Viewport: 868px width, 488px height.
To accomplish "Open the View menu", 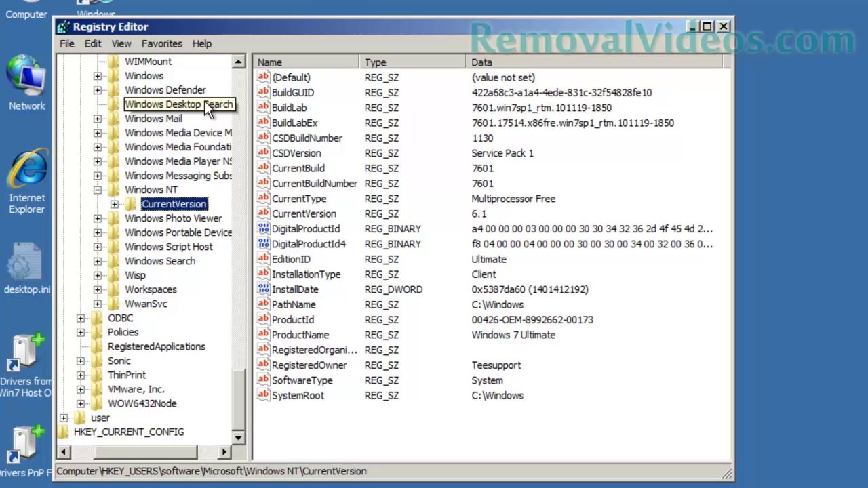I will click(121, 43).
